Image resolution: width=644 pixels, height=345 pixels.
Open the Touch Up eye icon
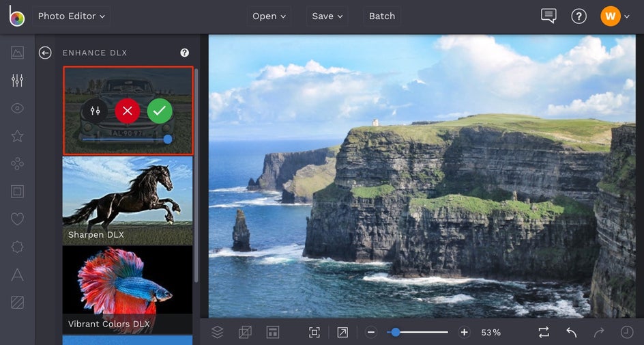[x=17, y=108]
